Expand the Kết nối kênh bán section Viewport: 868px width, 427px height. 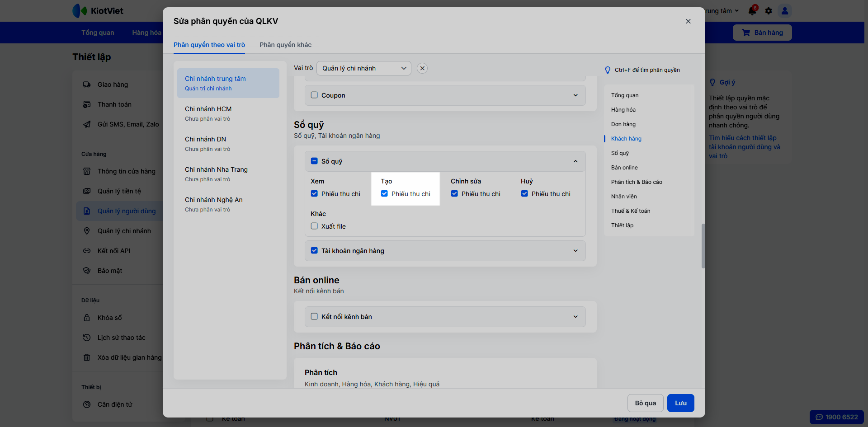pyautogui.click(x=576, y=317)
